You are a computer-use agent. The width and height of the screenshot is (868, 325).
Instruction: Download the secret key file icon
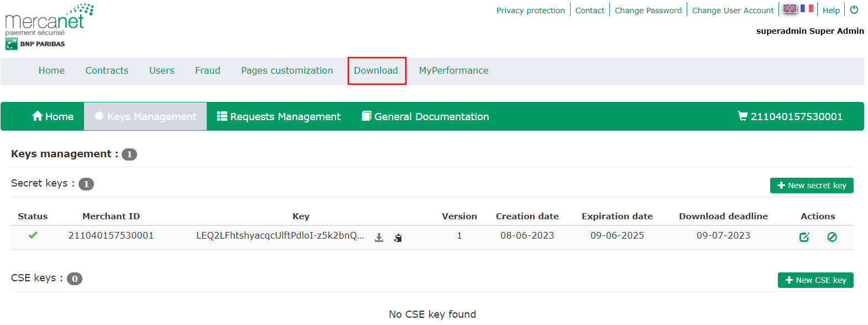tap(379, 238)
